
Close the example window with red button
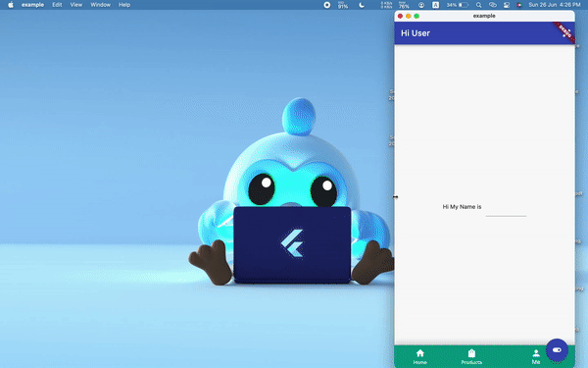(x=400, y=16)
